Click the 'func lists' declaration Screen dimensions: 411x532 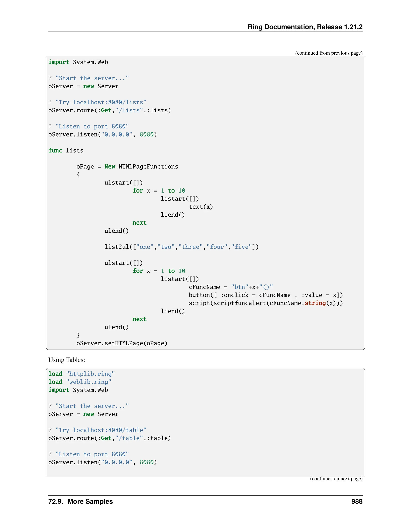[x=66, y=151]
